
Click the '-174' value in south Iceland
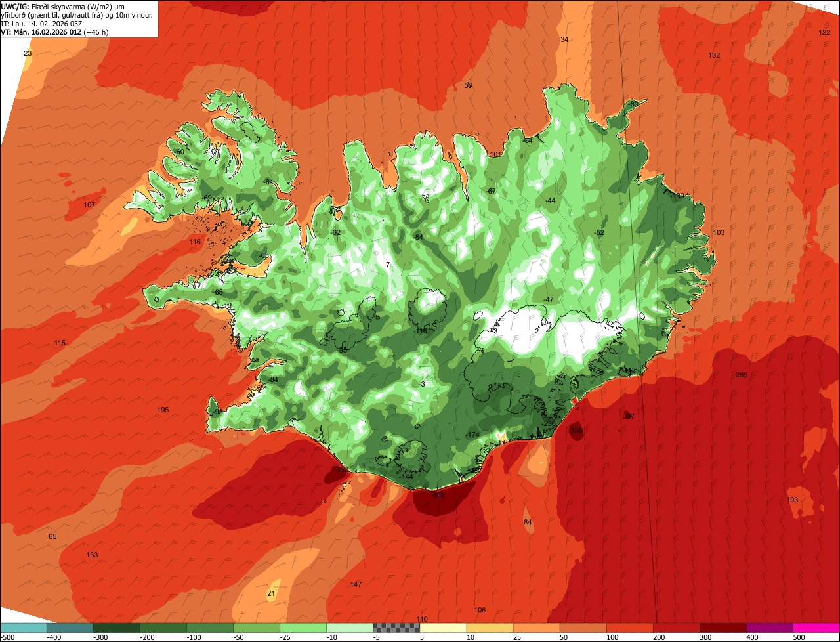pyautogui.click(x=472, y=435)
